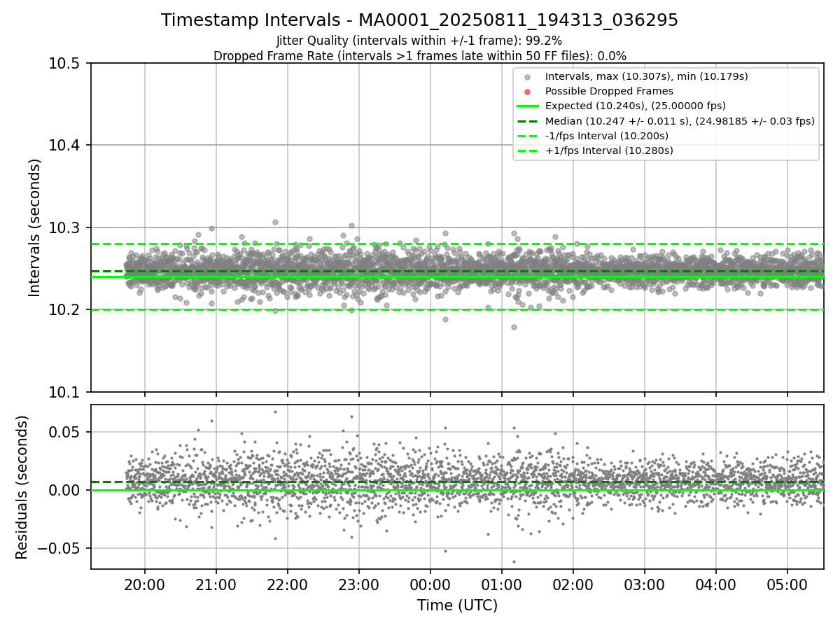The height and width of the screenshot is (630, 840).
Task: Click the 'Dropped Frame Rate' subtitle line
Action: pos(419,55)
